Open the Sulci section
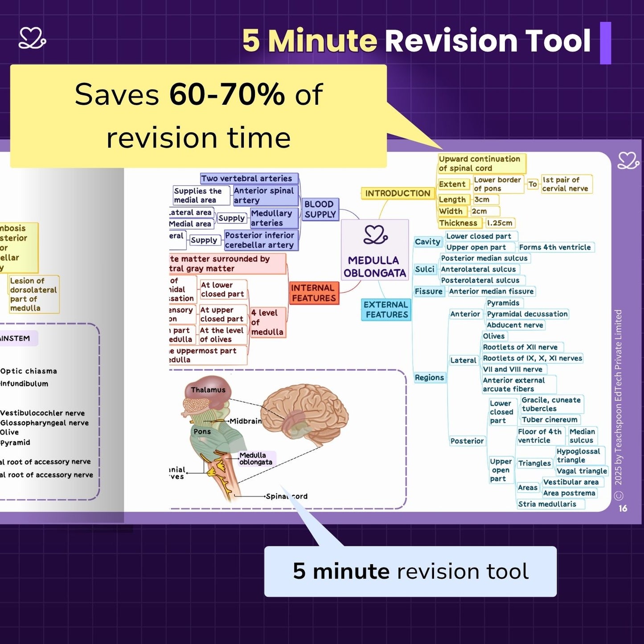The width and height of the screenshot is (644, 644). [425, 269]
